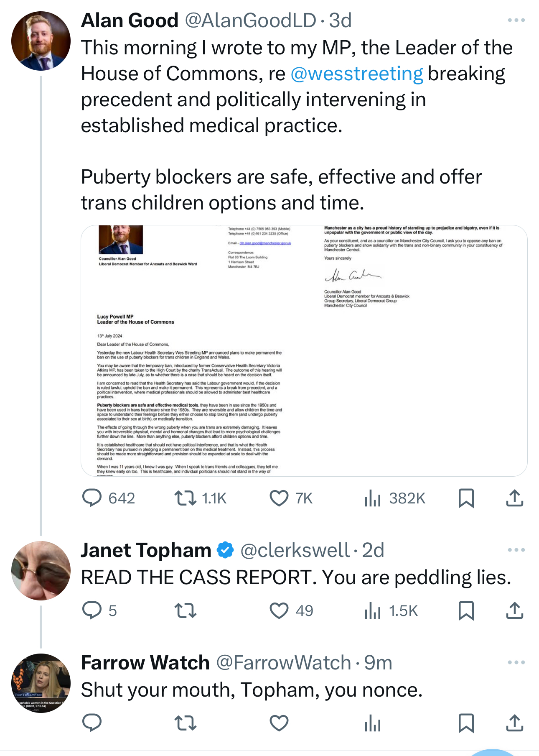Open more options on Farrow Watch's tweet
This screenshot has width=539, height=756.
click(516, 662)
